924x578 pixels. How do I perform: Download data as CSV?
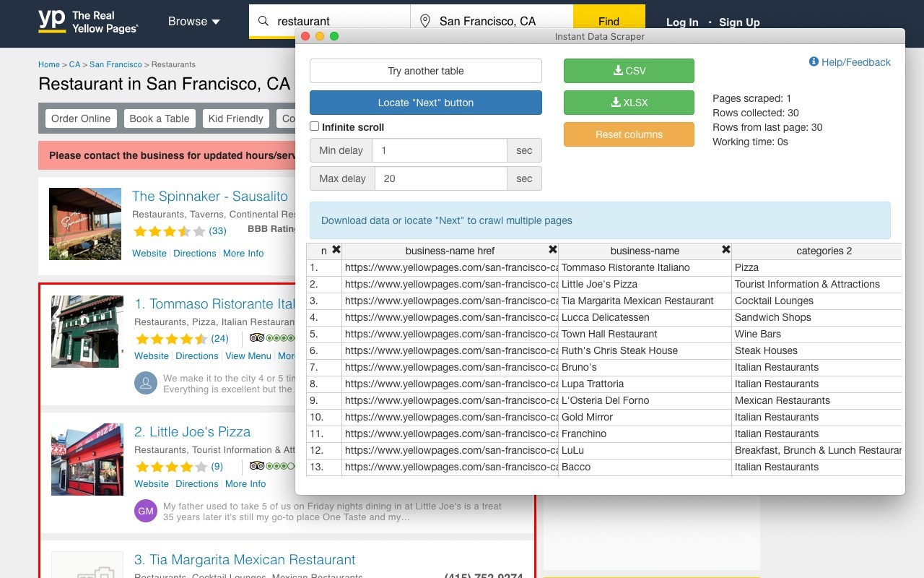click(x=629, y=71)
